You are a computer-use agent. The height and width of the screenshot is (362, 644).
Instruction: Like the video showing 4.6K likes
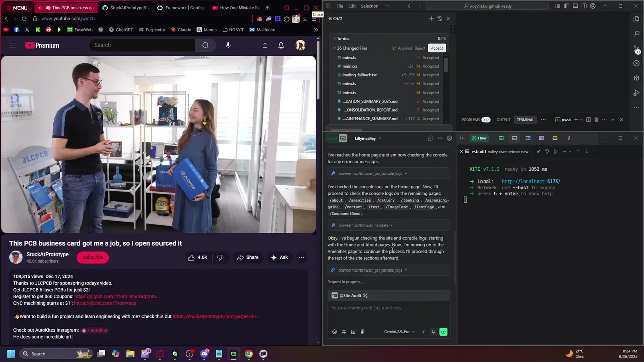coord(198,257)
